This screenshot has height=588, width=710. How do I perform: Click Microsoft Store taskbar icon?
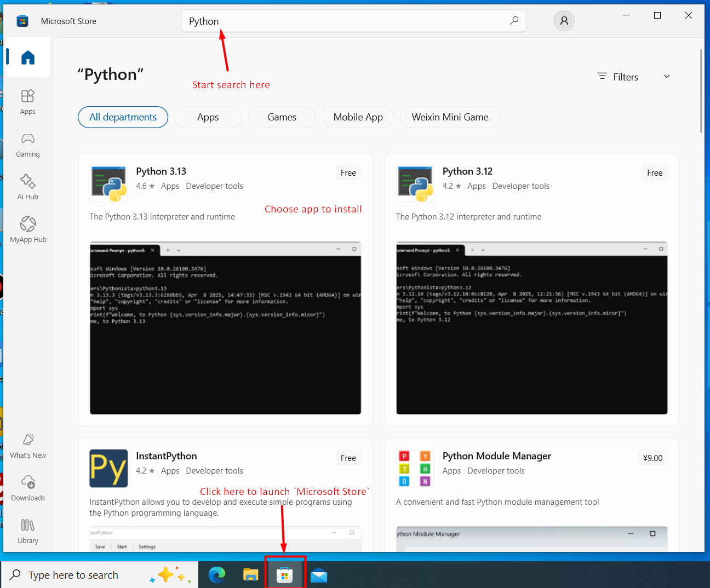[284, 575]
